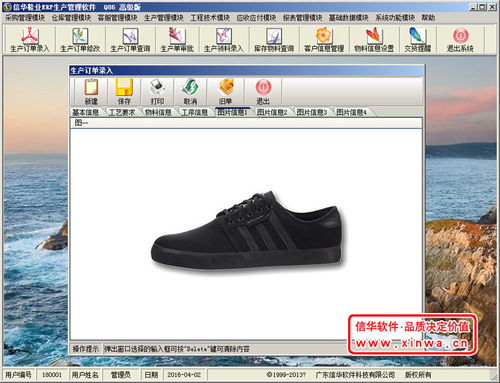The height and width of the screenshot is (383, 500).
Task: Click 取消 green arrow icon
Action: 190,91
